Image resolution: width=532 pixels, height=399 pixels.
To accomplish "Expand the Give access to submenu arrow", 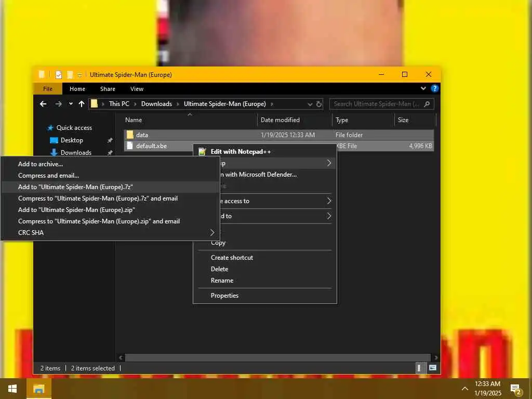I will pyautogui.click(x=329, y=201).
